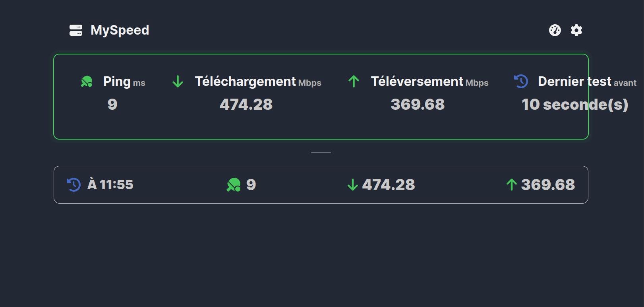This screenshot has width=644, height=307.
Task: Click the ping icon in the 11:55 row
Action: pyautogui.click(x=234, y=185)
